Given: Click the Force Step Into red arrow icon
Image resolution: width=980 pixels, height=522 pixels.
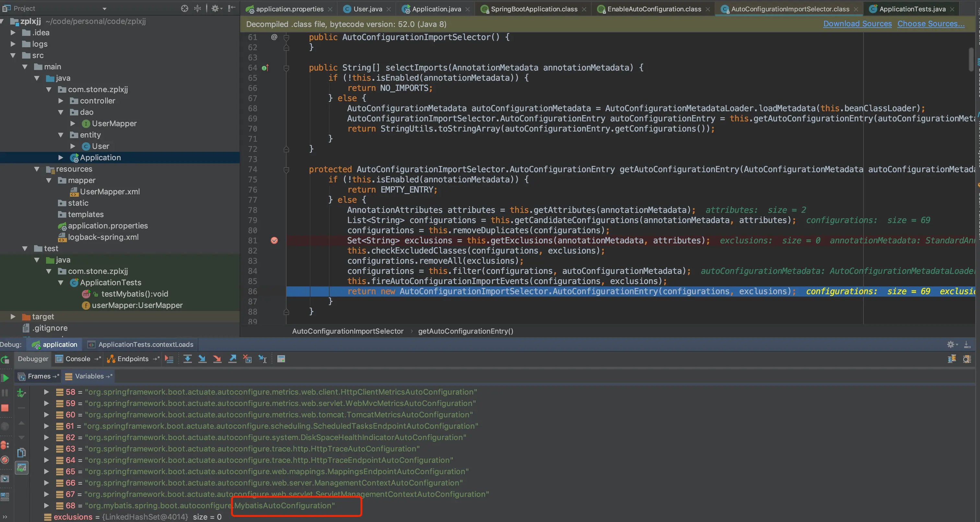Looking at the screenshot, I should point(217,359).
